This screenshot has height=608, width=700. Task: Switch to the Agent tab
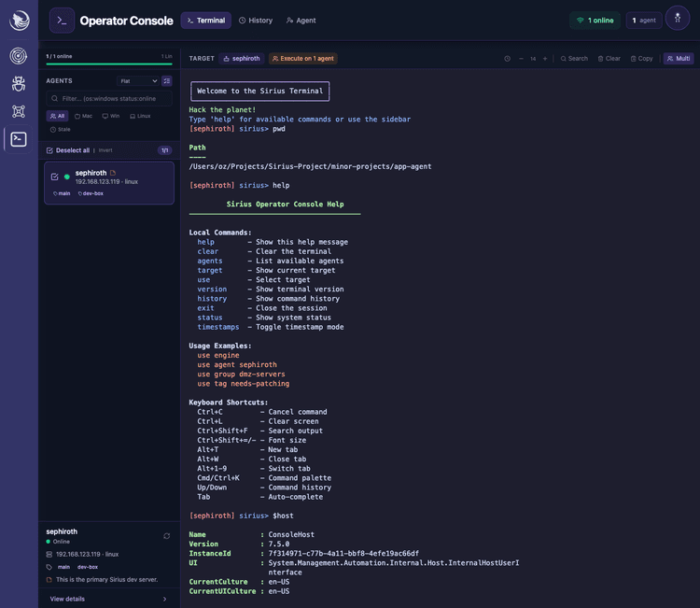301,21
